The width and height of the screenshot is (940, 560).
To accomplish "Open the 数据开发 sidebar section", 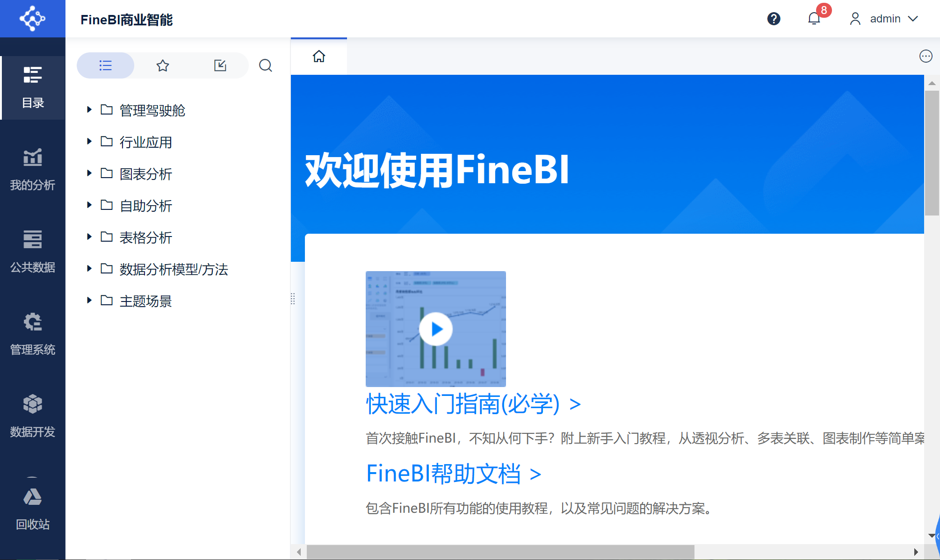I will point(32,416).
